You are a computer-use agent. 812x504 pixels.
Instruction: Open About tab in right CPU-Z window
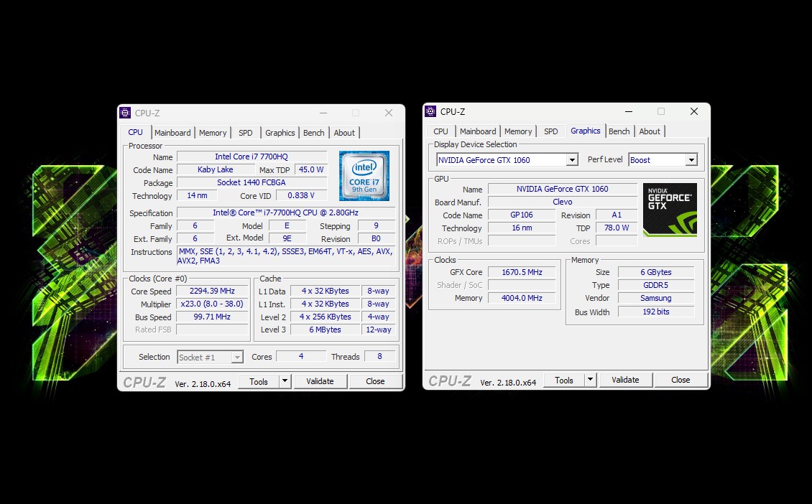[650, 131]
